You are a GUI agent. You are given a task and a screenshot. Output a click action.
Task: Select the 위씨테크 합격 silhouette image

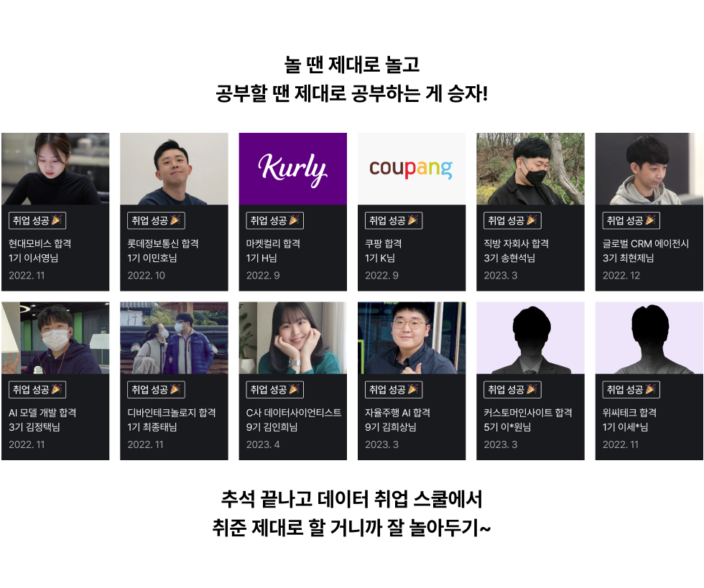click(x=649, y=338)
